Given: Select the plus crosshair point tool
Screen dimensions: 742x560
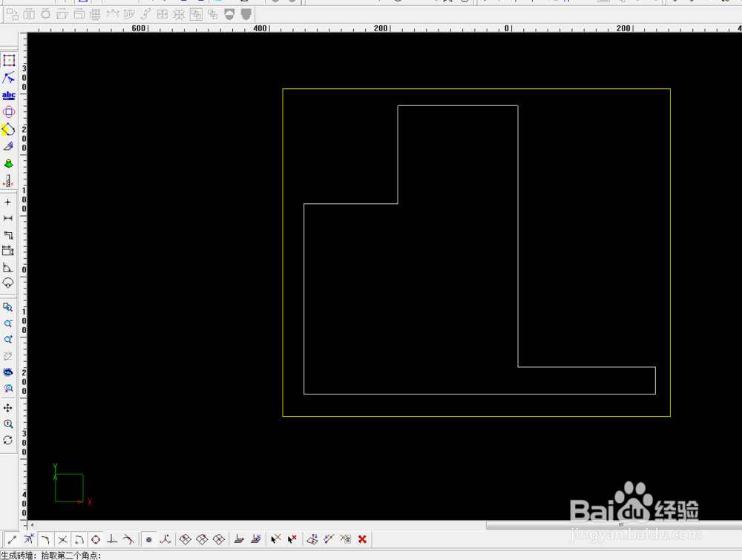Looking at the screenshot, I should coord(7,202).
